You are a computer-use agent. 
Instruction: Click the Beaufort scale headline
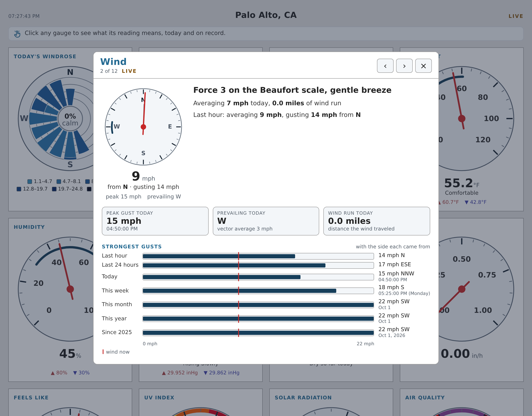click(x=292, y=90)
